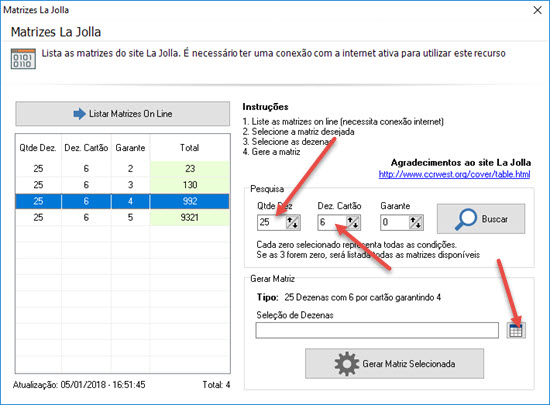Click the Total column header
Viewport: 550px width, 405px height.
(190, 148)
